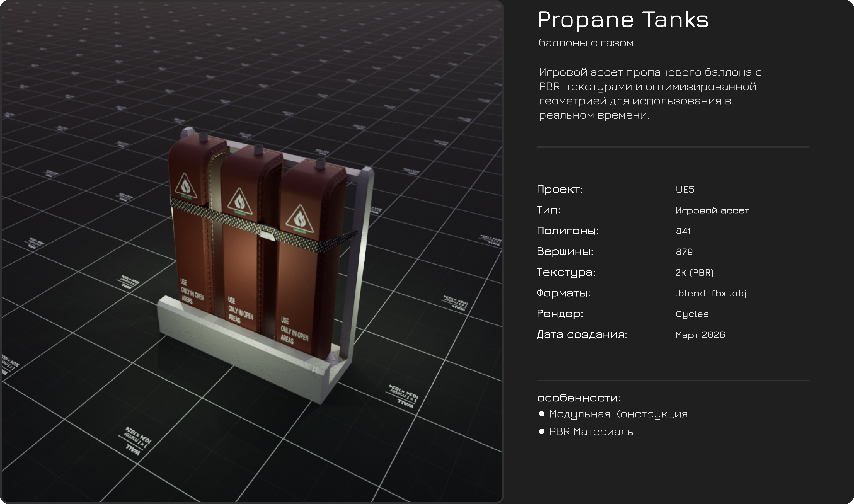Click the flame warning icon on right tank
This screenshot has height=504, width=854.
[x=300, y=219]
